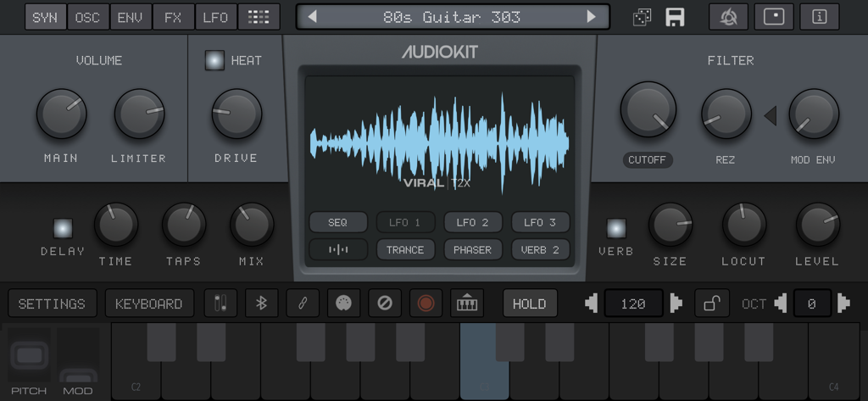Randomize preset with the dice icon
The width and height of the screenshot is (868, 401).
click(x=642, y=17)
